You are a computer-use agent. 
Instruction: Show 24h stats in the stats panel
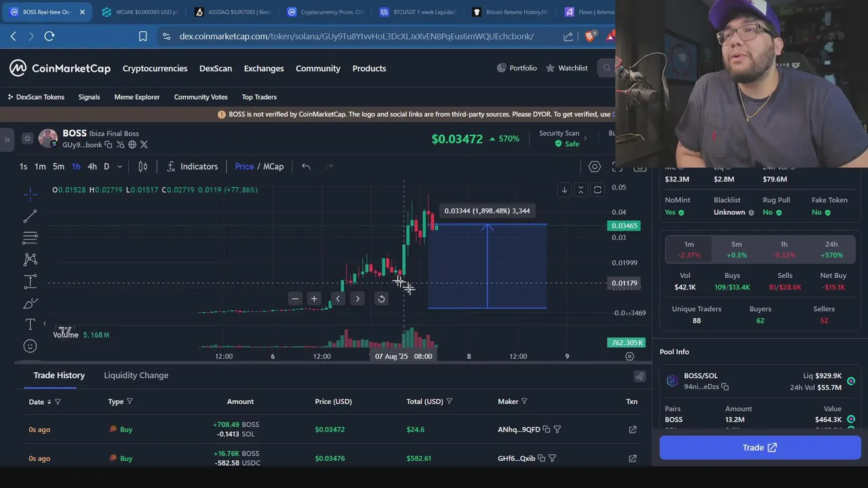pyautogui.click(x=831, y=249)
